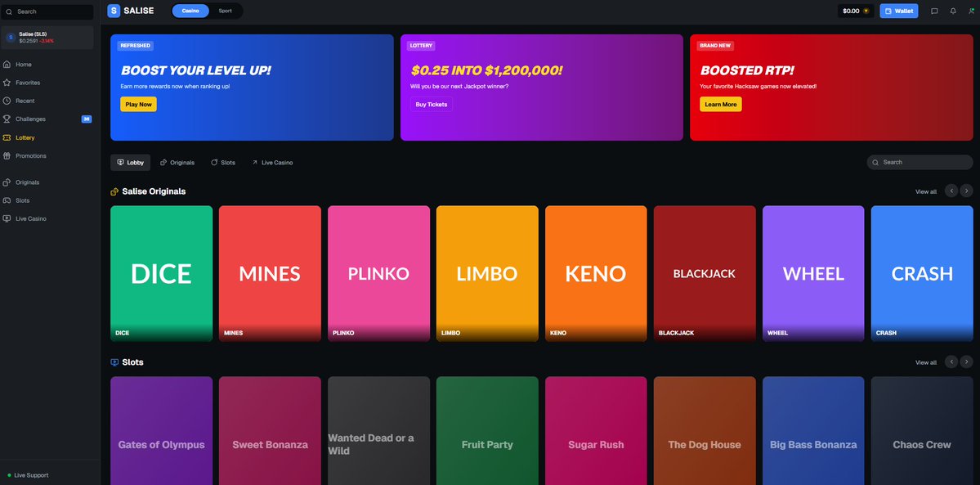Screen dimensions: 980x485
Task: Switch to Sport mode toggle
Action: click(x=225, y=11)
